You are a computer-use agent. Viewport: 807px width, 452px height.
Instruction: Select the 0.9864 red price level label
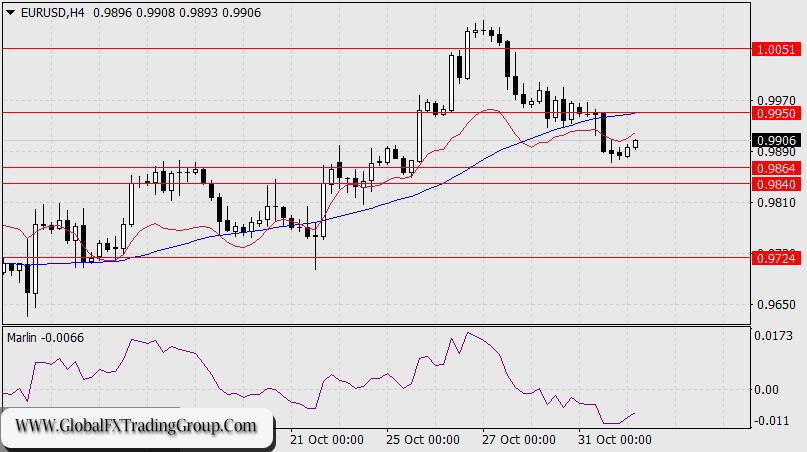pyautogui.click(x=777, y=168)
